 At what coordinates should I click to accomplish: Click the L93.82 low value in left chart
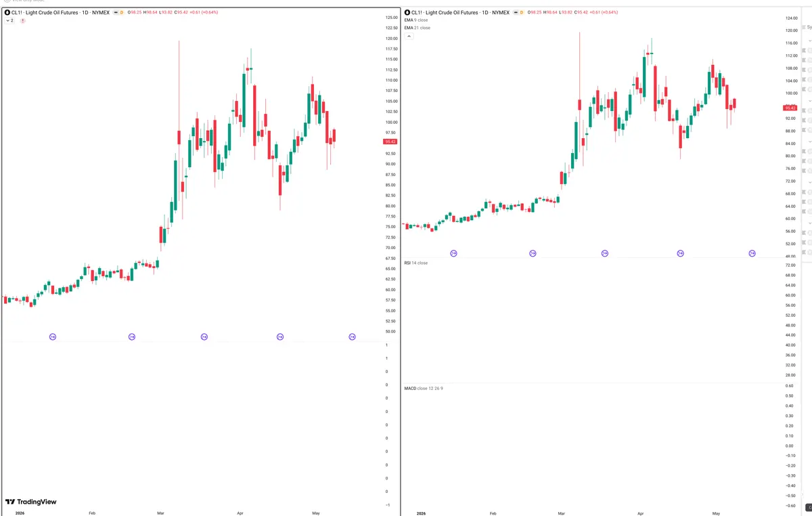point(167,13)
